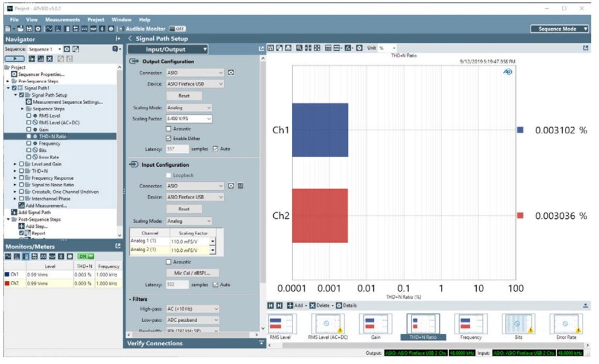This screenshot has height=364, width=599.
Task: Click the Details button below the graph
Action: 346,306
